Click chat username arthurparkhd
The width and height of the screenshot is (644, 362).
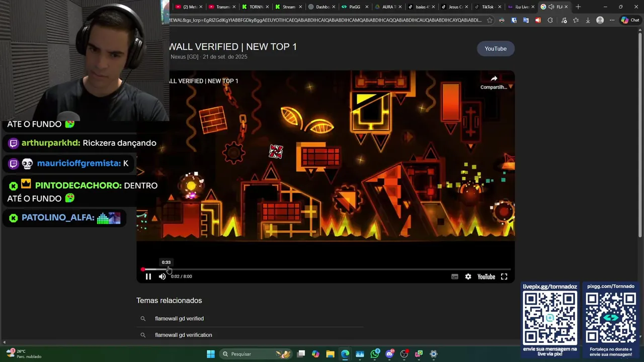click(x=51, y=143)
